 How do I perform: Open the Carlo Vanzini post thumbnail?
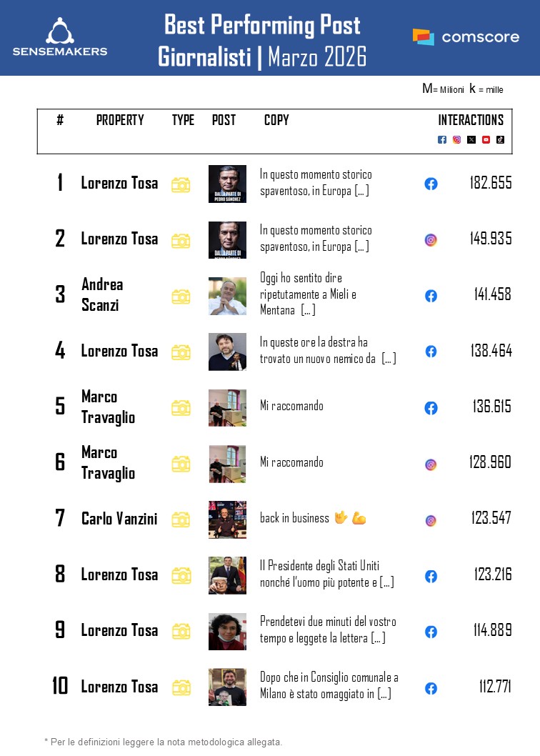point(227,519)
